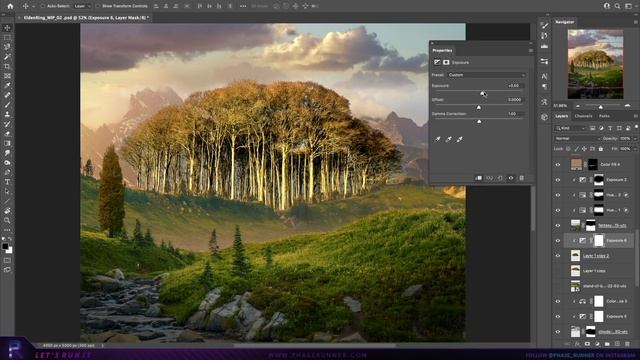
Task: Select the Navigator tab
Action: [565, 22]
